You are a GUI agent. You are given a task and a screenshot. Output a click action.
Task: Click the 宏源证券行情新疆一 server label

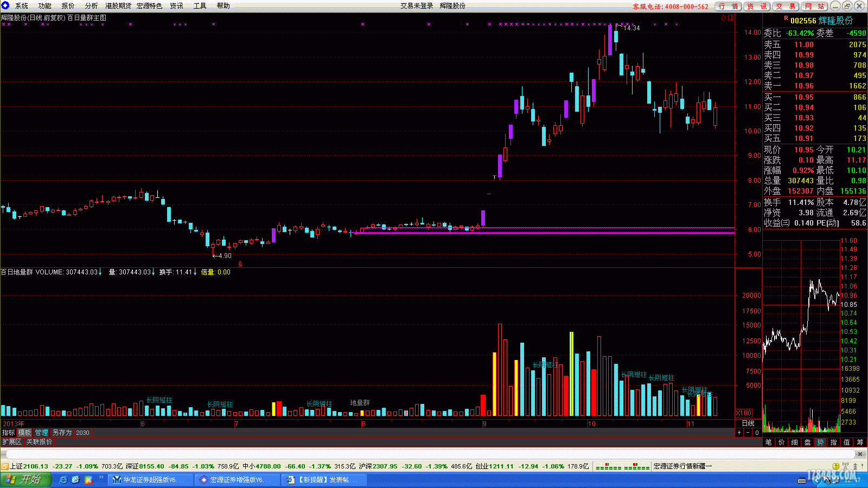(683, 466)
